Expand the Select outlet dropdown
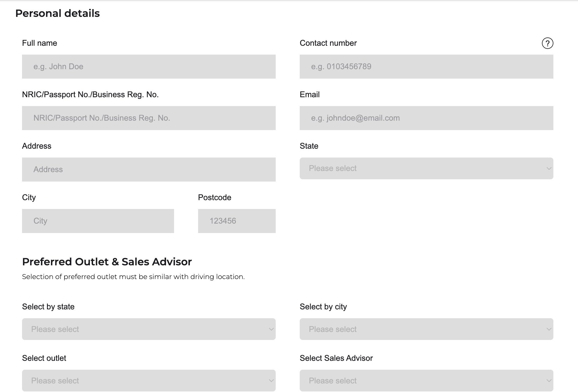This screenshot has height=392, width=578. tap(149, 381)
